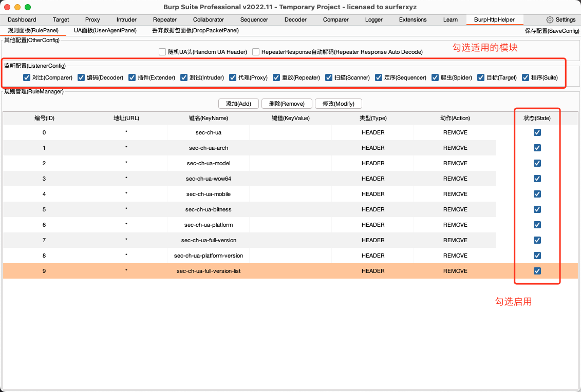Image resolution: width=581 pixels, height=392 pixels.
Task: Toggle the Intruder listener checkbox
Action: tap(184, 77)
